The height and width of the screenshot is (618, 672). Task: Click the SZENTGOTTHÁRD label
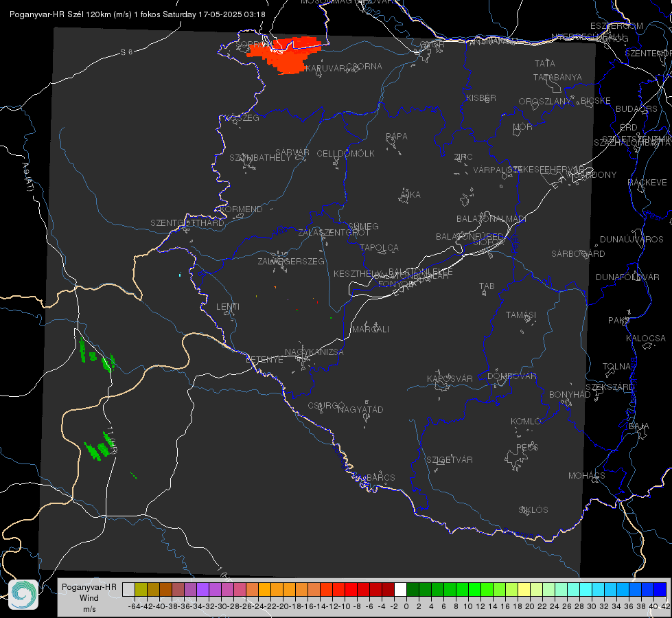pos(187,223)
